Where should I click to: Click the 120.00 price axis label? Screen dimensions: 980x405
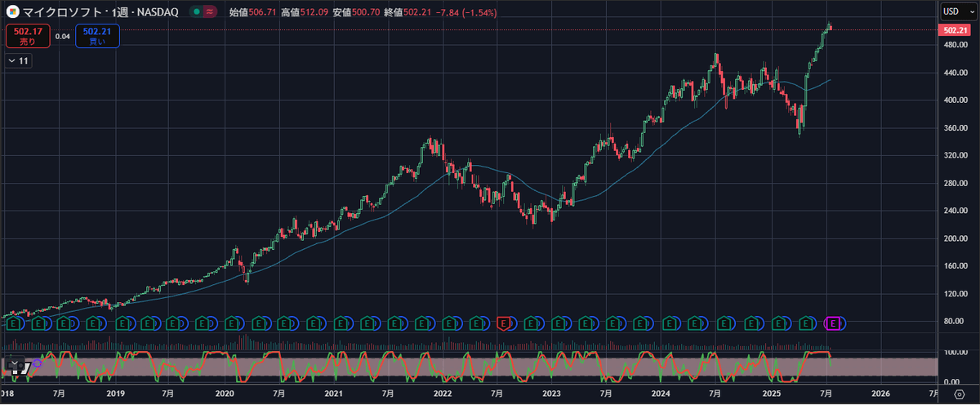pos(955,293)
